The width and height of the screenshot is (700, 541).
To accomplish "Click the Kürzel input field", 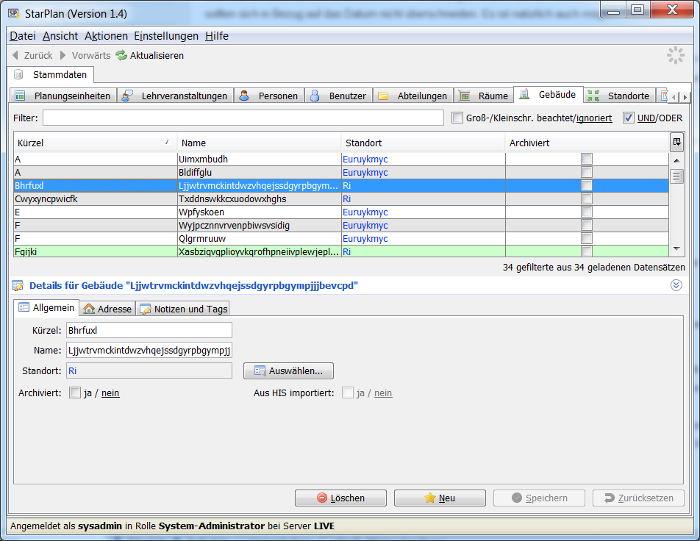I will [x=149, y=330].
